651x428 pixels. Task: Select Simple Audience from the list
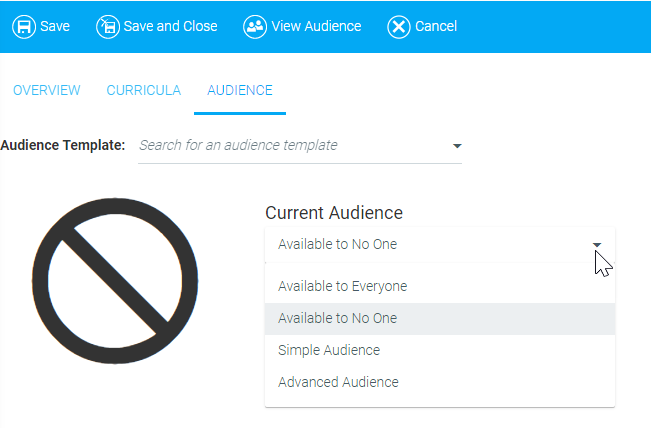click(329, 350)
